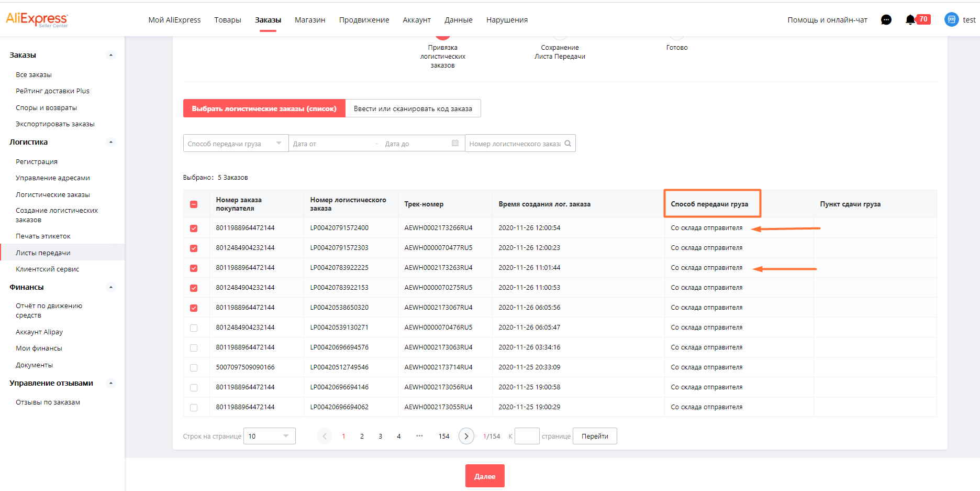Check the row with LP00420512749546
Viewport: 980px width, 491px height.
(x=194, y=367)
